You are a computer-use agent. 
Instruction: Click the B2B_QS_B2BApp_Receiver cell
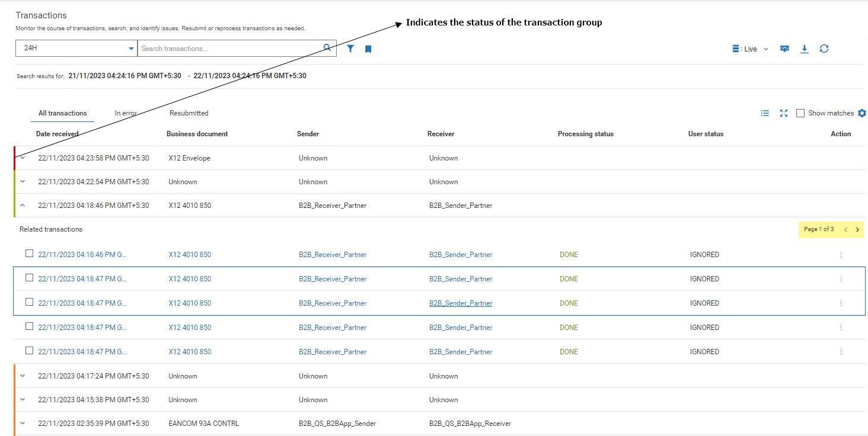(470, 424)
